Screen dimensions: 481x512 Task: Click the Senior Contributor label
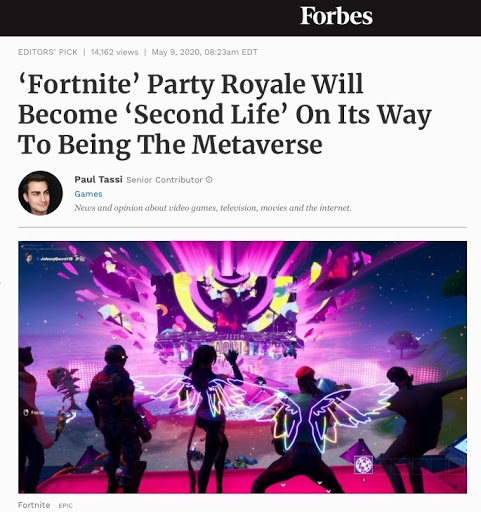click(x=164, y=180)
